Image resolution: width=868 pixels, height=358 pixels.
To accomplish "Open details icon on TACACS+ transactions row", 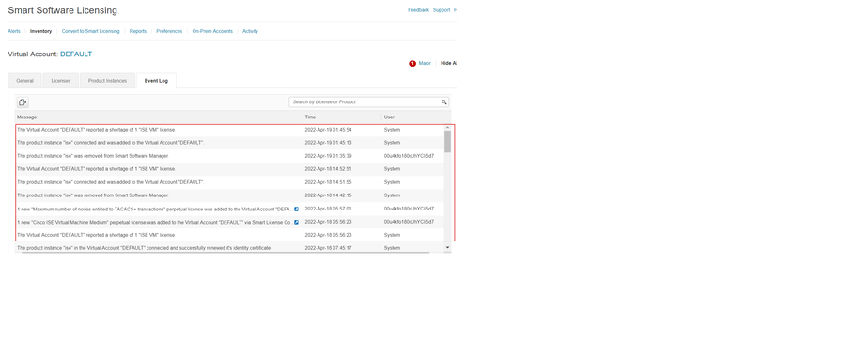I will click(296, 210).
